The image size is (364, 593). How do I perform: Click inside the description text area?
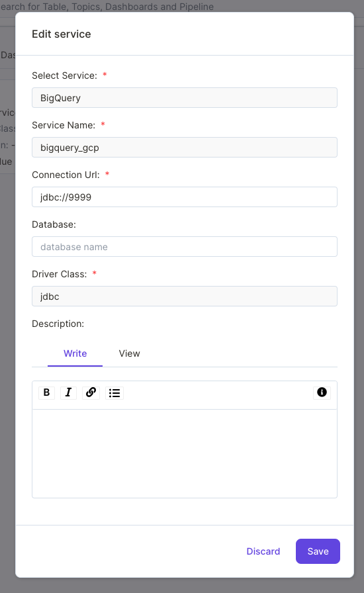185,453
